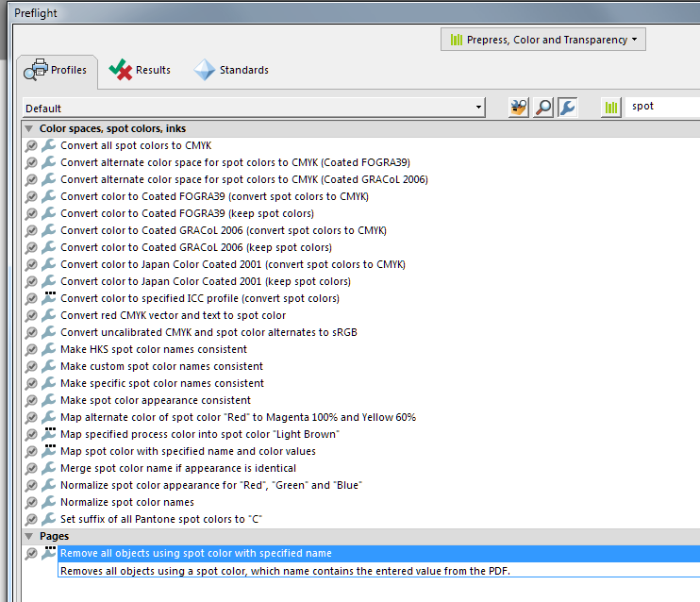Click green bars library icon beside search field
Viewport: 700px width, 602px height.
(610, 108)
